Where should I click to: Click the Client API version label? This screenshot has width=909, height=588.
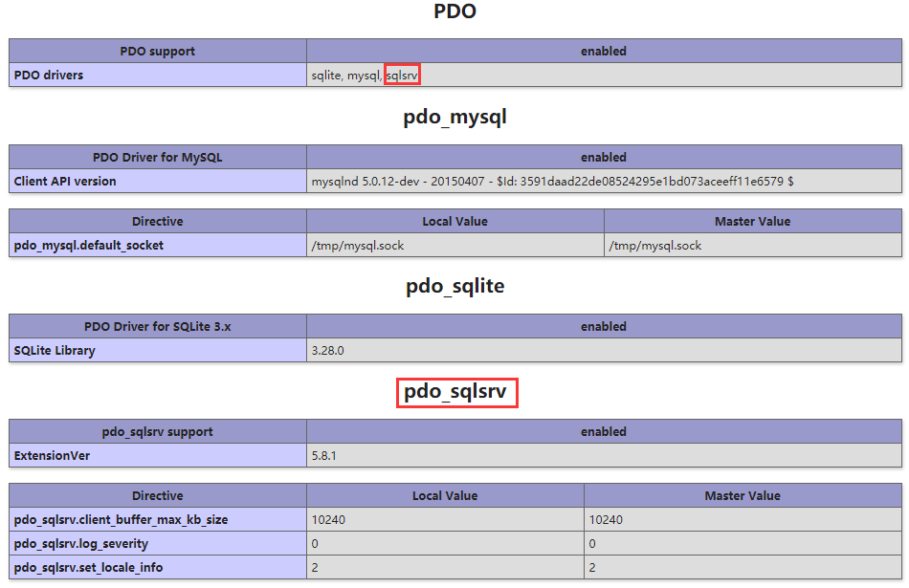point(65,181)
